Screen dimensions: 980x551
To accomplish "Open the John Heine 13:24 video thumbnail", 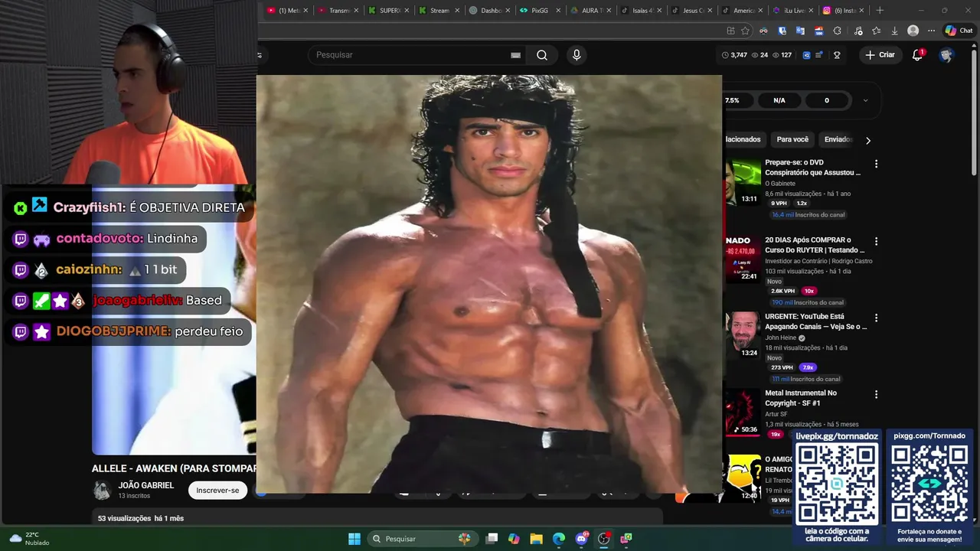I will pyautogui.click(x=742, y=335).
